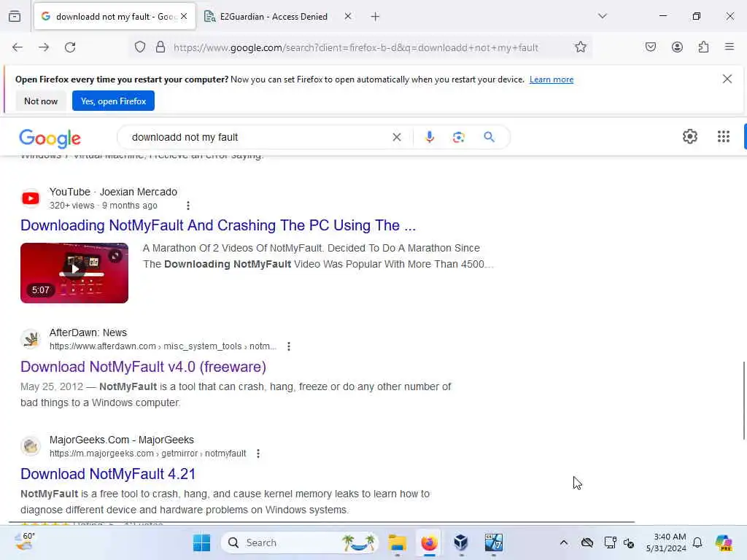The width and height of the screenshot is (747, 560).
Task: Close the E2Guardian tab
Action: click(348, 16)
